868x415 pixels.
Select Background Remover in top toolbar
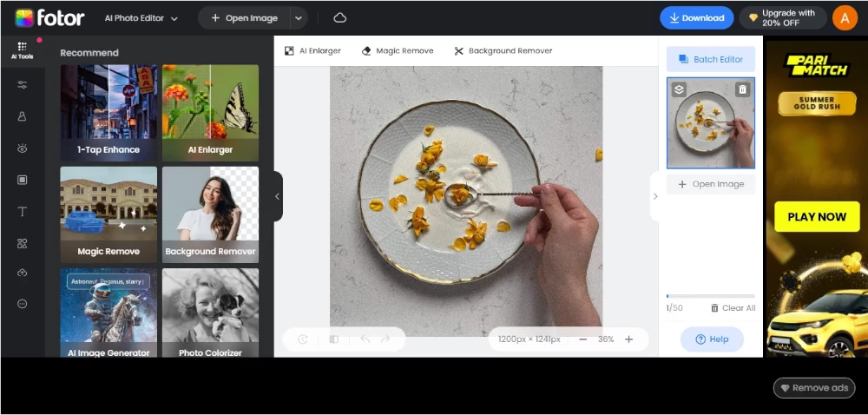[503, 51]
